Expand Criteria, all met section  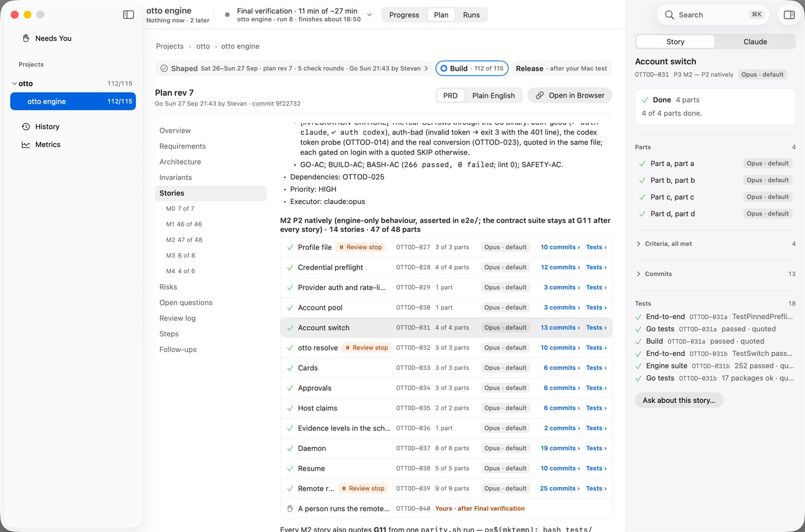pos(638,244)
